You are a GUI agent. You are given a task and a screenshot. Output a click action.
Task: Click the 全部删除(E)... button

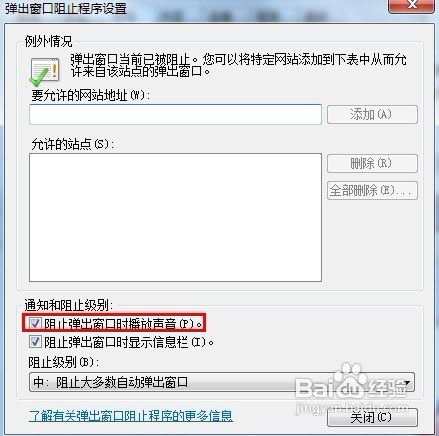pos(372,190)
